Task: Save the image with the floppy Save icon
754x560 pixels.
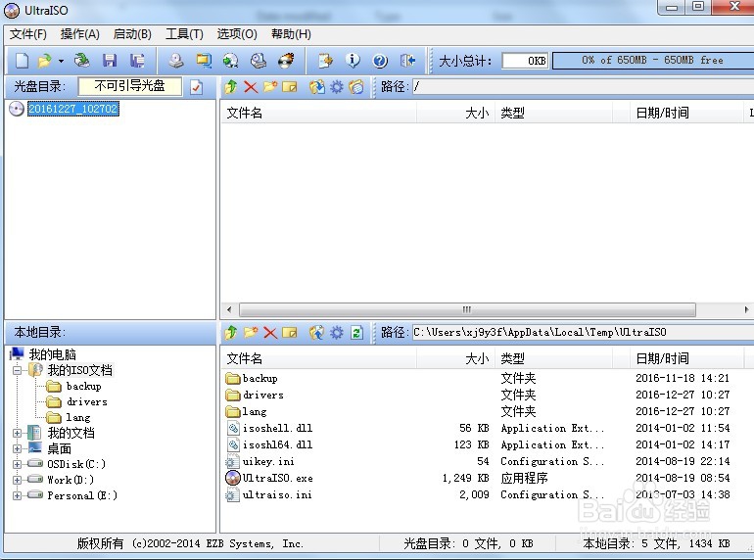Action: (110, 61)
